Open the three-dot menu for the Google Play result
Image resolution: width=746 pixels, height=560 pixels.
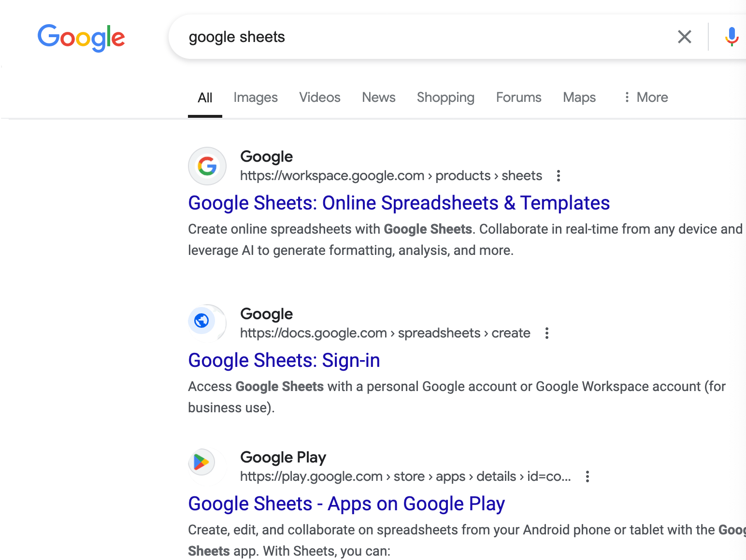point(587,476)
